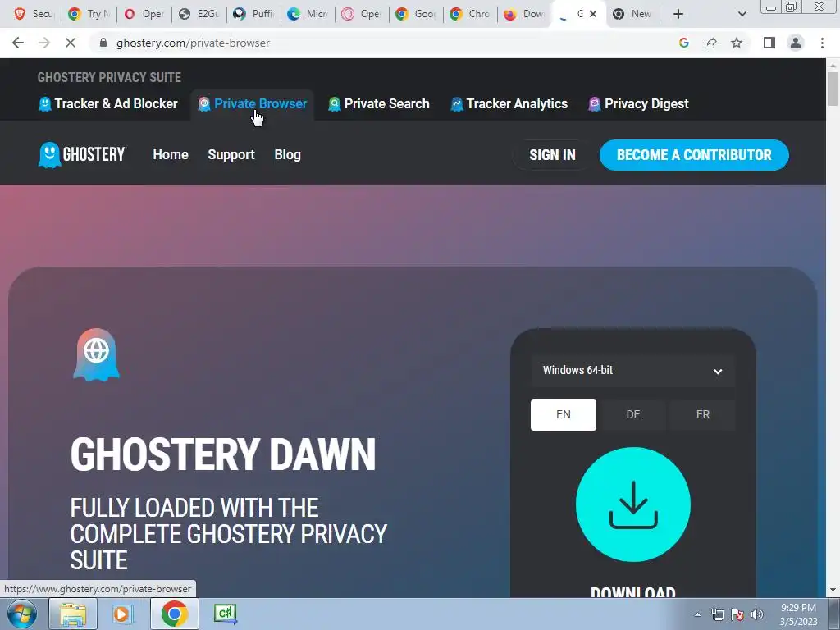840x630 pixels.
Task: Click the padlock site info icon
Action: point(103,43)
